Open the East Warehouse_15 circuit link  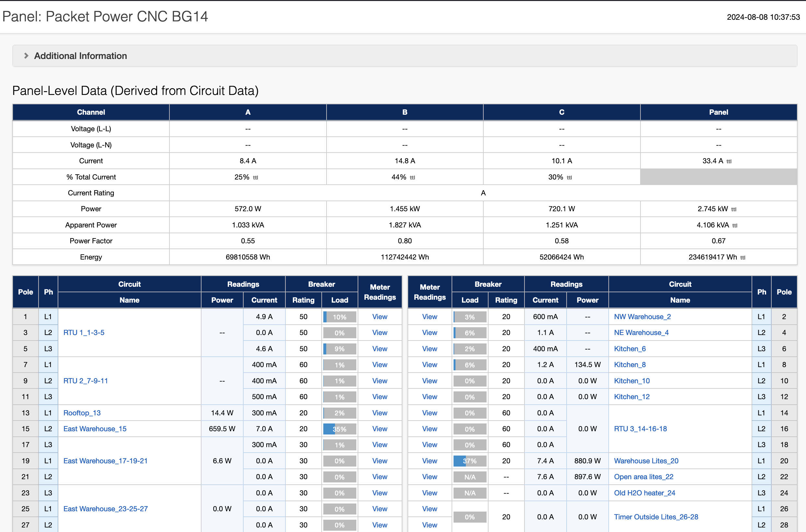[x=95, y=429]
